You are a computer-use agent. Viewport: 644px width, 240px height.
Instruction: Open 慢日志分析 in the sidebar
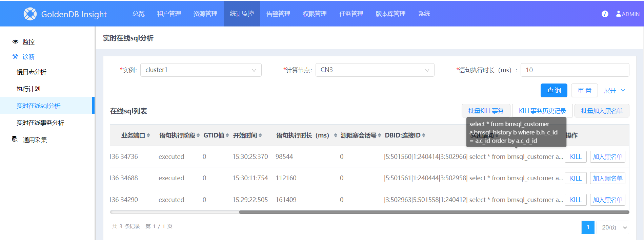coord(32,72)
